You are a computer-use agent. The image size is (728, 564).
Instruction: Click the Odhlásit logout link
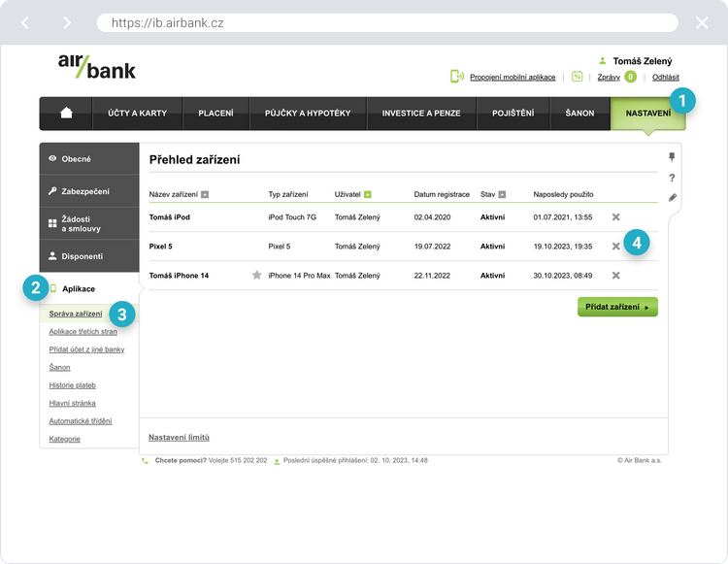coord(666,77)
